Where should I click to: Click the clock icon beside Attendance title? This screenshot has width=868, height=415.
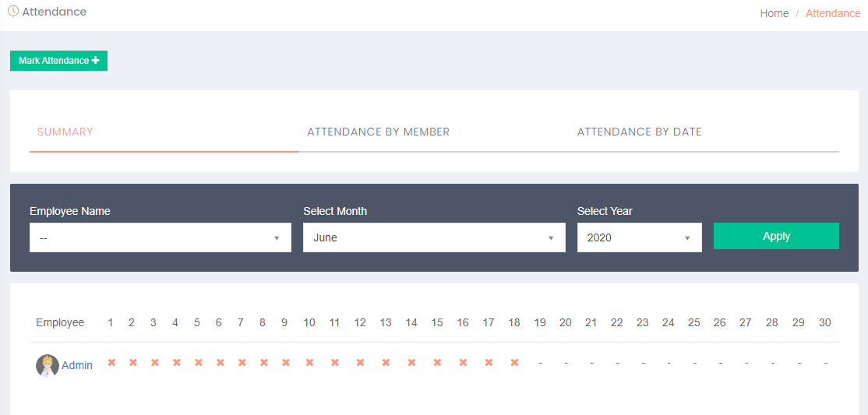click(12, 11)
